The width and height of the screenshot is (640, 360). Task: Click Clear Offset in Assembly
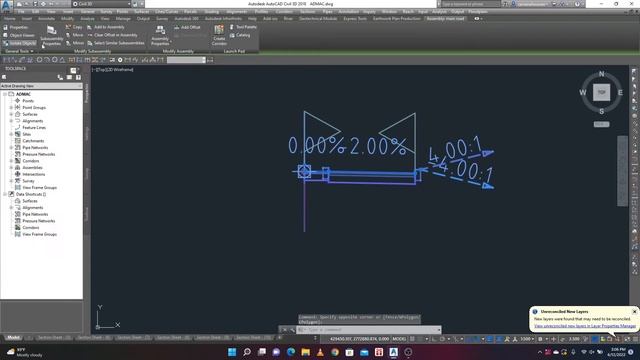pos(112,35)
